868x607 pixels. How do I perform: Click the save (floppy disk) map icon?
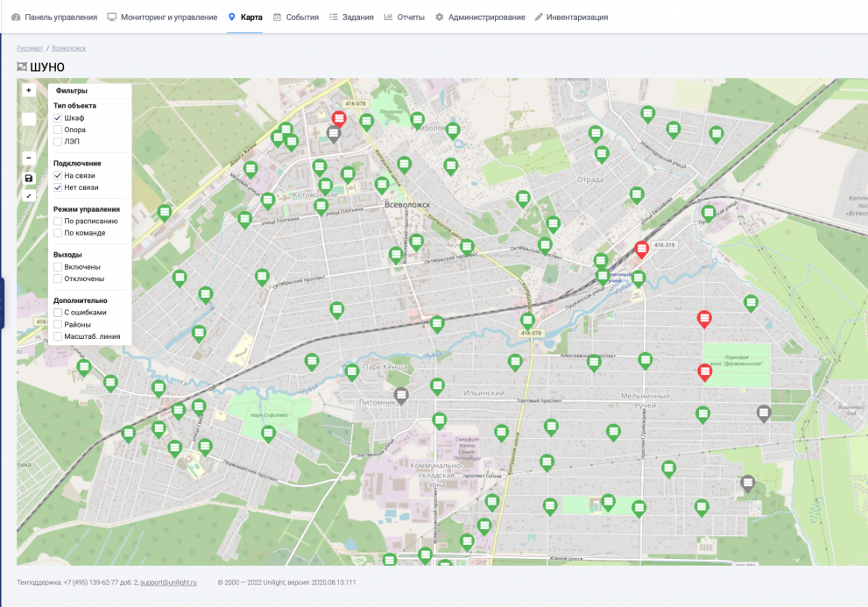pos(29,178)
